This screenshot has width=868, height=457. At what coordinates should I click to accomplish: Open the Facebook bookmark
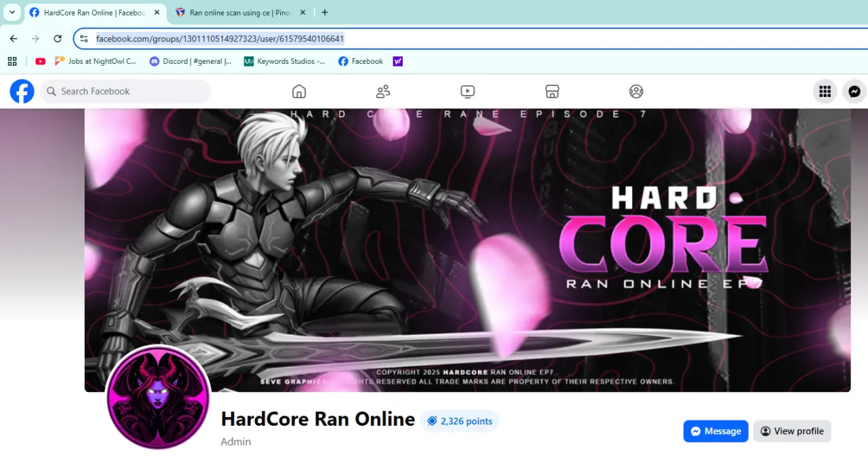pos(361,61)
